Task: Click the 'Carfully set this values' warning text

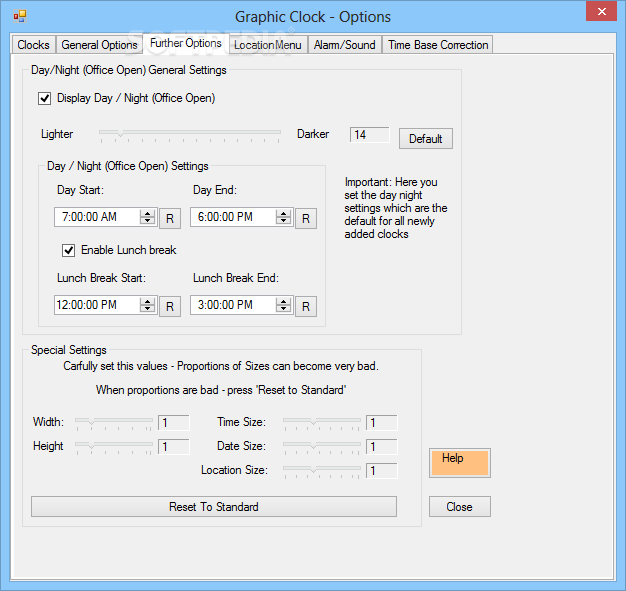Action: 221,366
